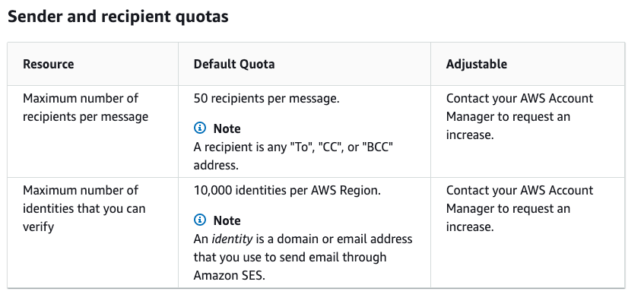Click the info icon beside the recipient Note

tap(201, 128)
